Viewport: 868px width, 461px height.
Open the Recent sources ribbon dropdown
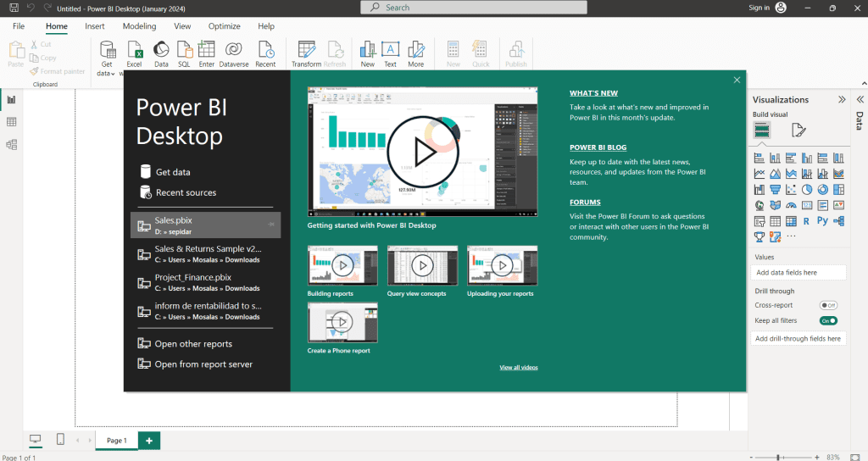point(265,54)
